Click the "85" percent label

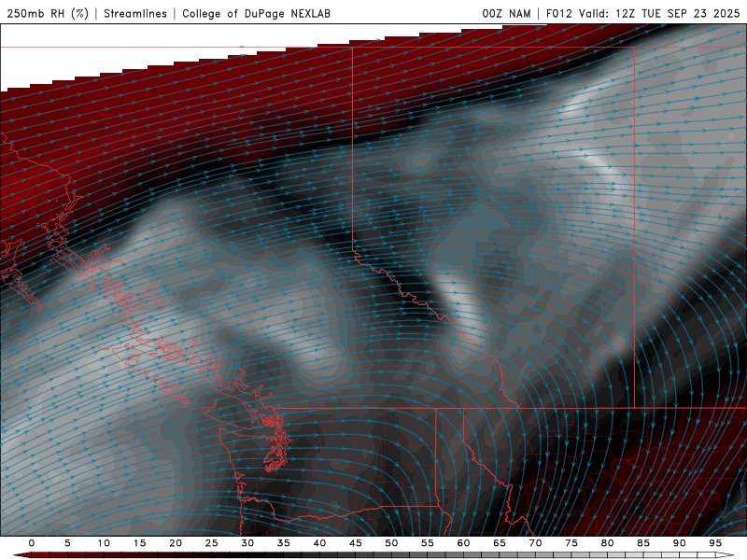[x=643, y=543]
